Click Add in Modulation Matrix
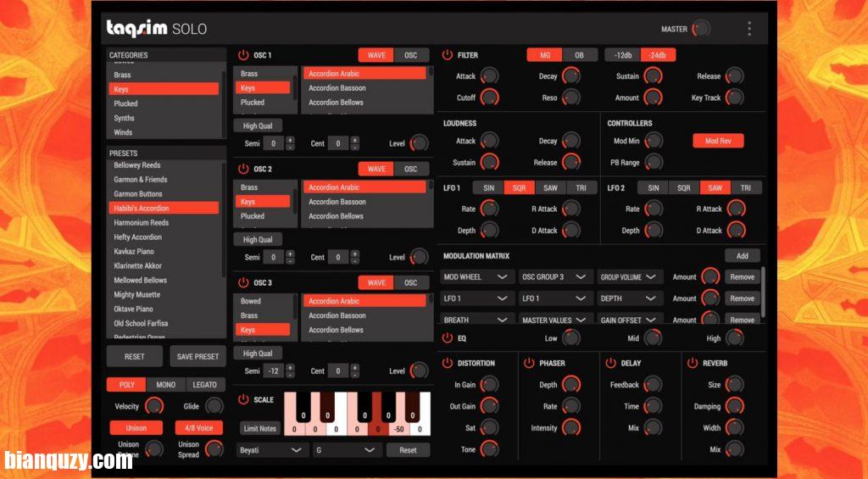868x479 pixels. tap(743, 256)
